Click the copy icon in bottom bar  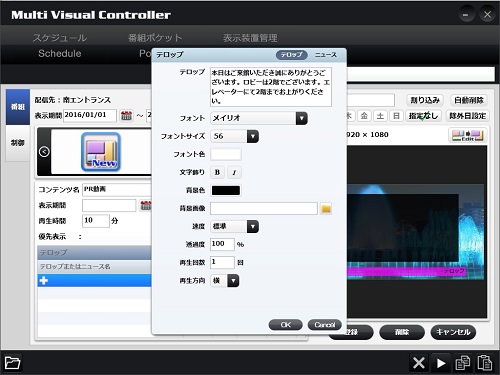(462, 363)
